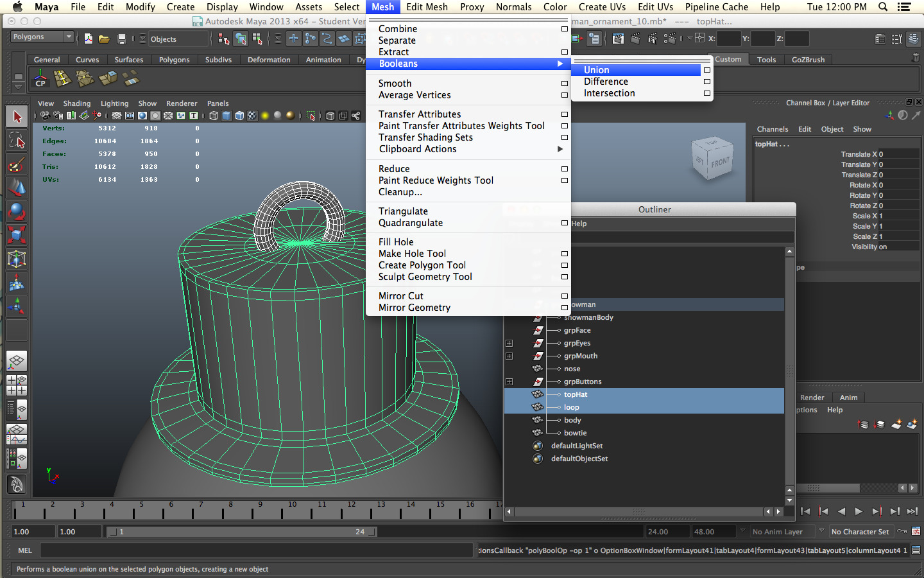The width and height of the screenshot is (924, 578).
Task: Choose Difference from Booleans submenu
Action: (x=606, y=82)
